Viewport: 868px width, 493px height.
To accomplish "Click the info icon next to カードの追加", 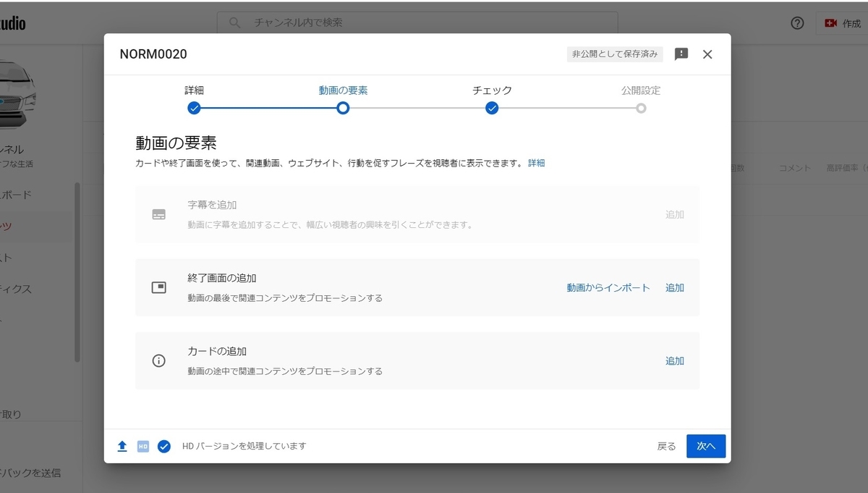I will (159, 361).
